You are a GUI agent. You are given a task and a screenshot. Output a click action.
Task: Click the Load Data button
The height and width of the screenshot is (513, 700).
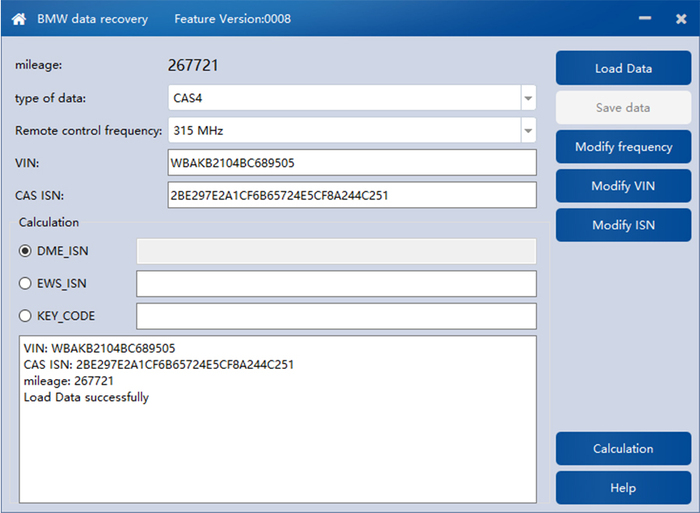point(623,68)
